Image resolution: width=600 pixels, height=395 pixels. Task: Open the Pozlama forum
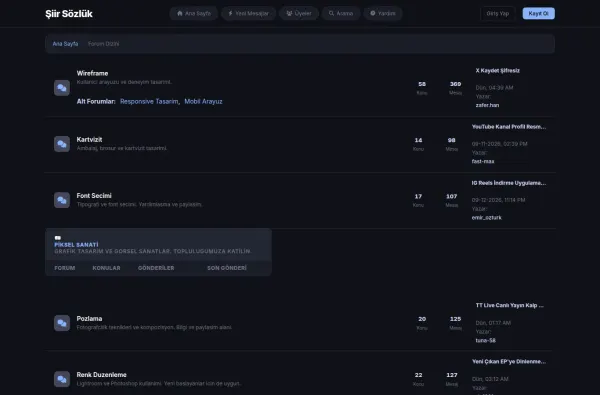[x=89, y=318]
